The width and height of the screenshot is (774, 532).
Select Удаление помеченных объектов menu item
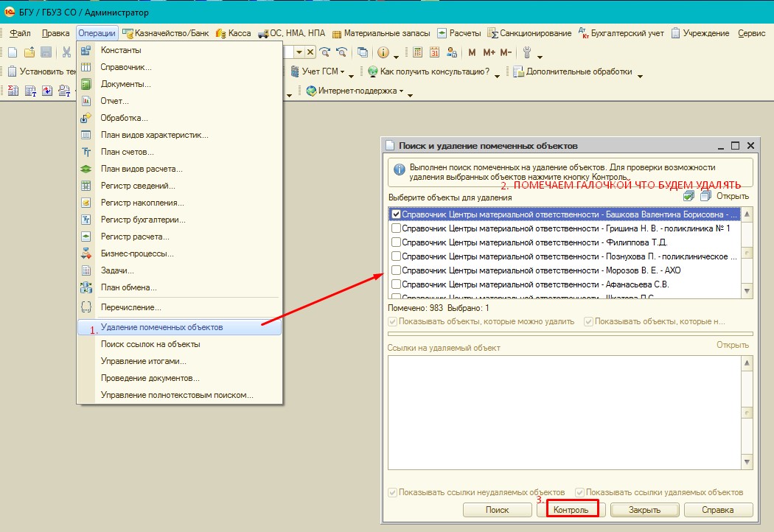click(161, 327)
